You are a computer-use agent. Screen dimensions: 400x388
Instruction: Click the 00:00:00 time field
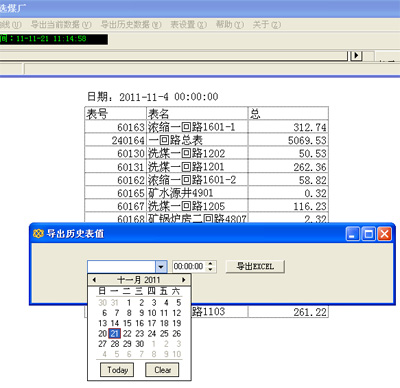(x=189, y=266)
